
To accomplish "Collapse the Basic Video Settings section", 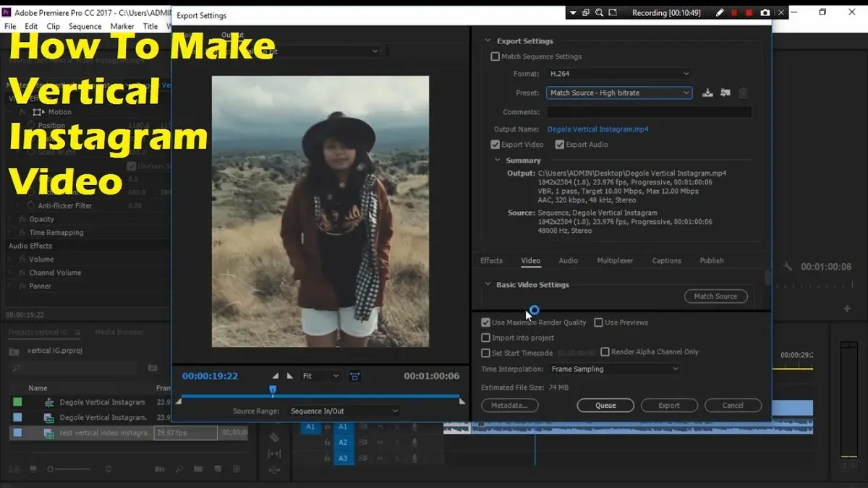I will coord(488,285).
